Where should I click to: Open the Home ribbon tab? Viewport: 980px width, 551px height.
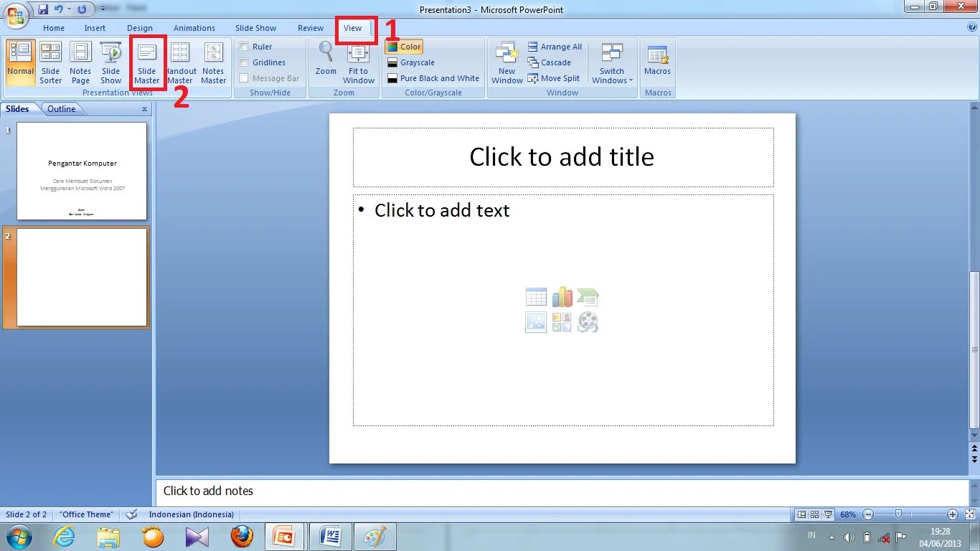54,28
